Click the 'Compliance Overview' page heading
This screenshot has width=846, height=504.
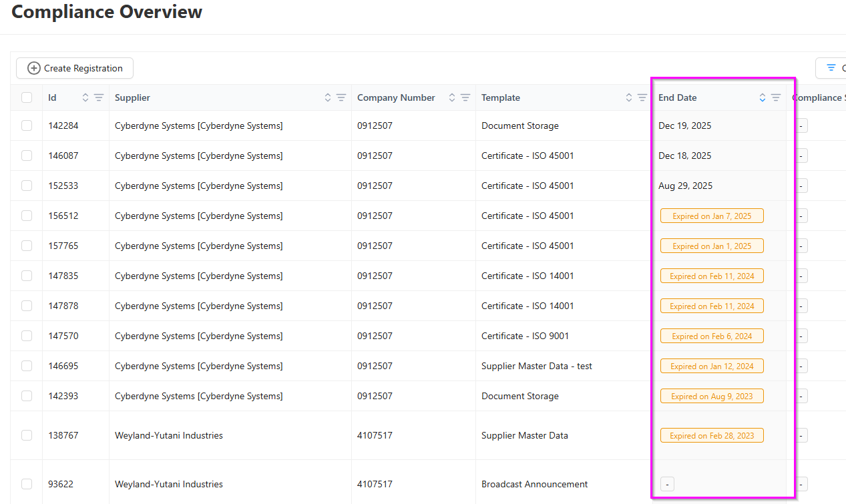pos(107,11)
